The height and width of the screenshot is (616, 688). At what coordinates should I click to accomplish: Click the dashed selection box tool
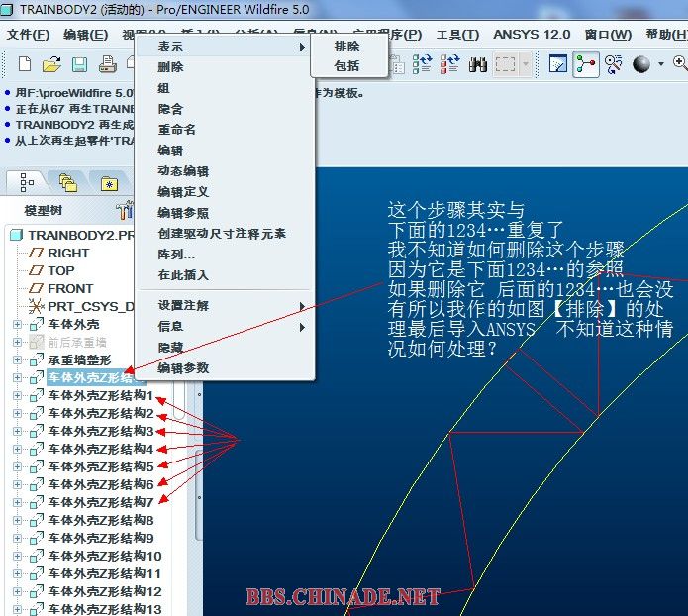(505, 64)
